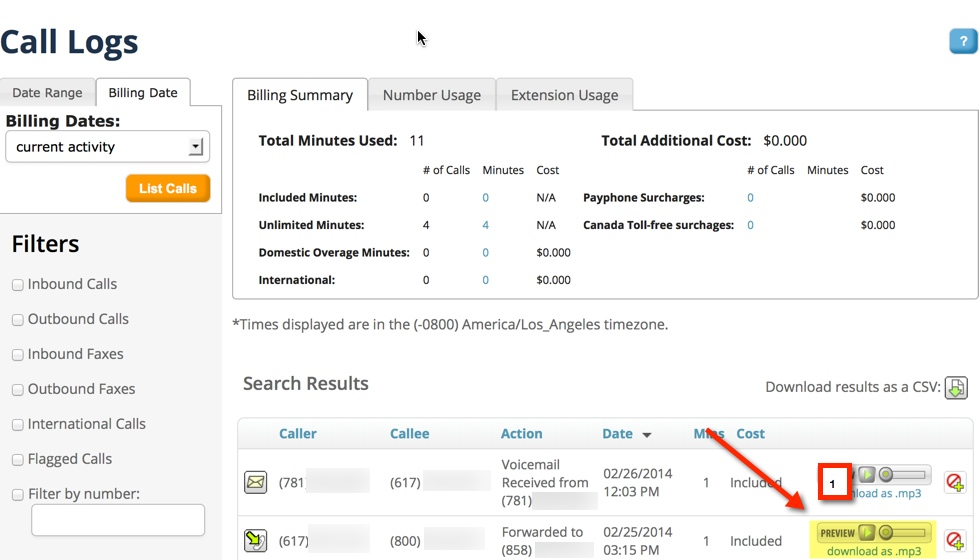Sort results by the Date column arrow
979x560 pixels.
click(x=647, y=435)
